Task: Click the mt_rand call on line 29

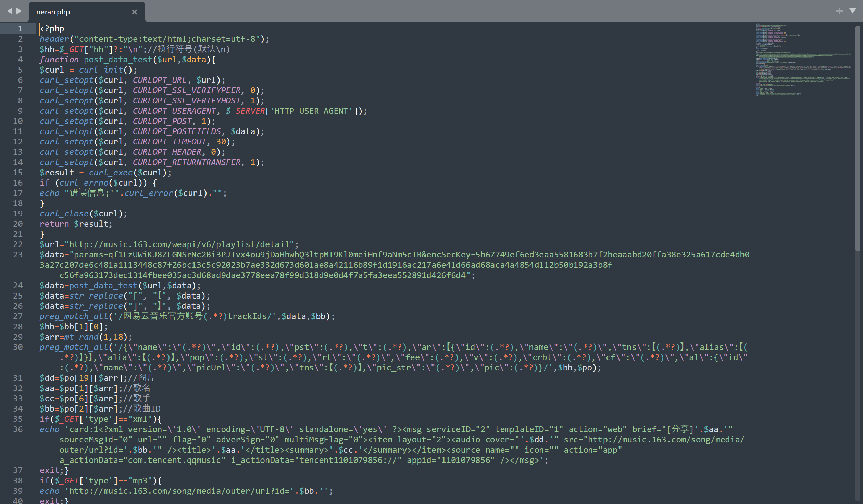Action: [82, 337]
